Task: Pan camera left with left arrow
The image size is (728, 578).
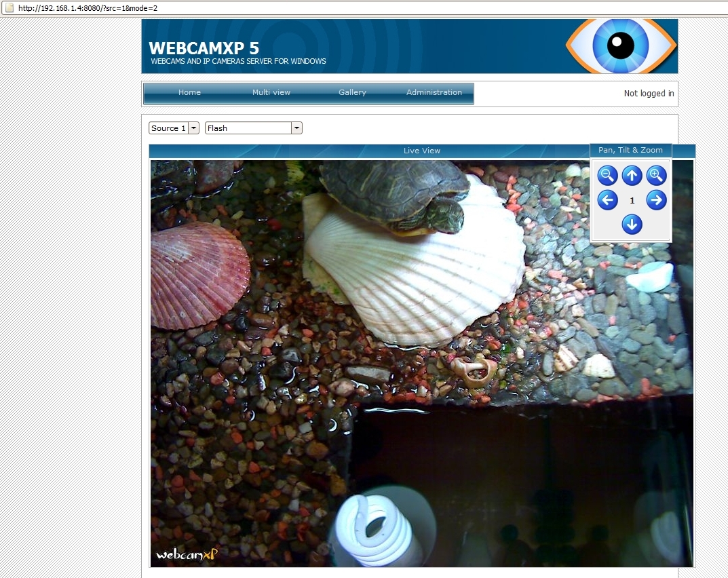Action: [x=607, y=200]
